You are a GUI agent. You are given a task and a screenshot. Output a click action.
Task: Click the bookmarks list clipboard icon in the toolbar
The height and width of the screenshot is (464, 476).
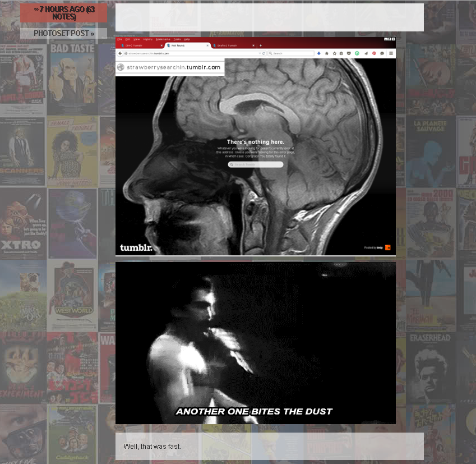point(341,53)
